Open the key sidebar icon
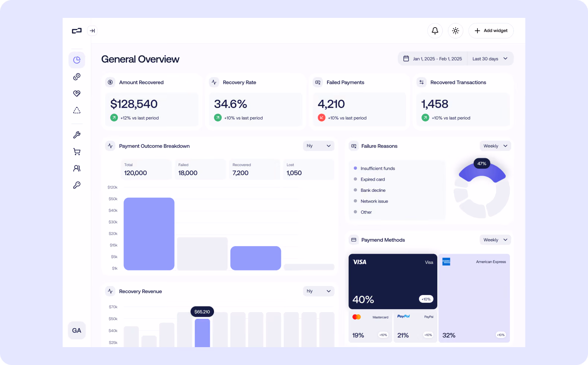The height and width of the screenshot is (365, 588). [77, 185]
